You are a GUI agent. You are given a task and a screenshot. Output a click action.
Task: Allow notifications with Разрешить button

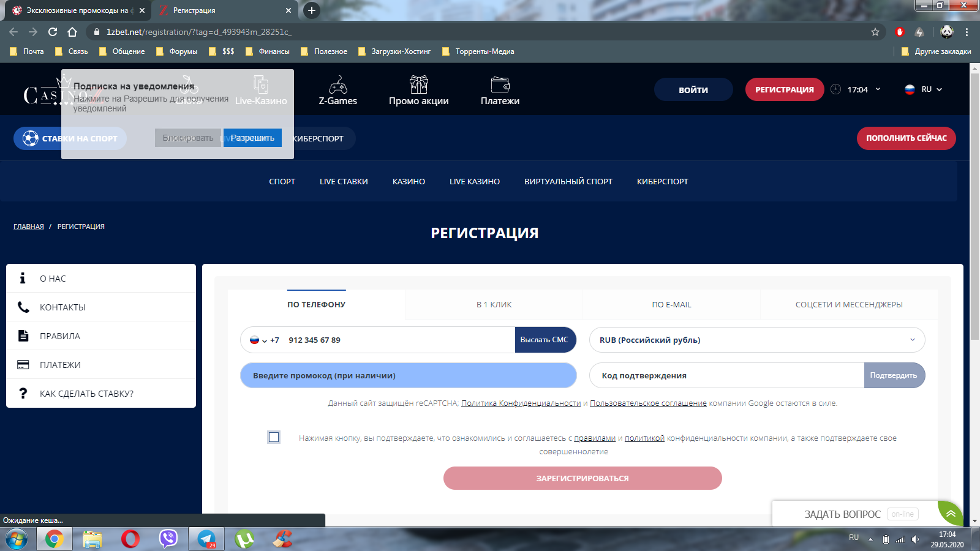coord(252,138)
